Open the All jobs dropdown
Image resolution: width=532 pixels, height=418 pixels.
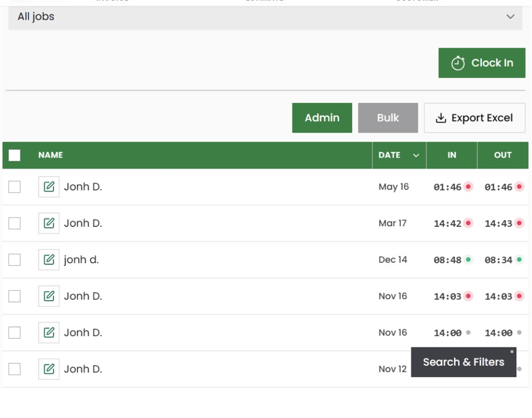[266, 17]
